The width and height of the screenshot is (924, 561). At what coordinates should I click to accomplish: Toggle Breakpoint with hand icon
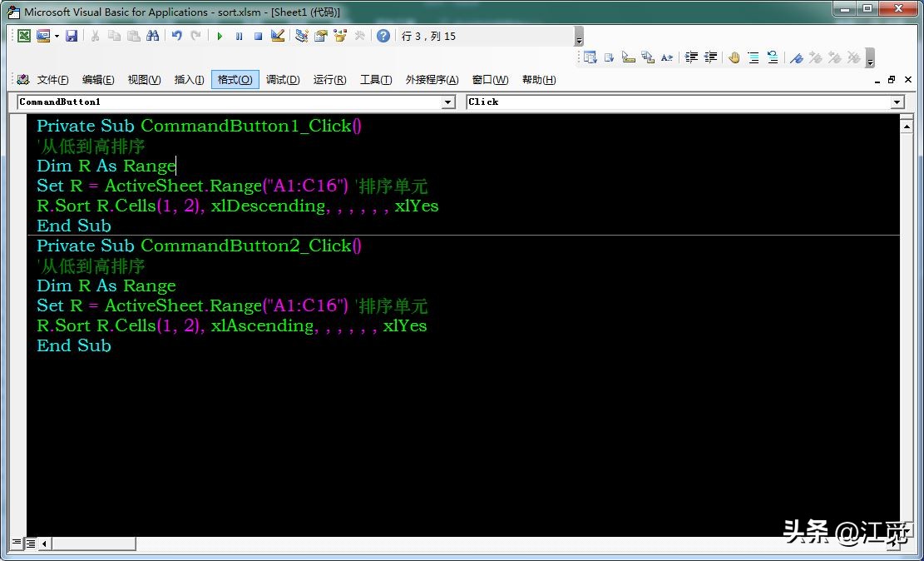tap(734, 57)
